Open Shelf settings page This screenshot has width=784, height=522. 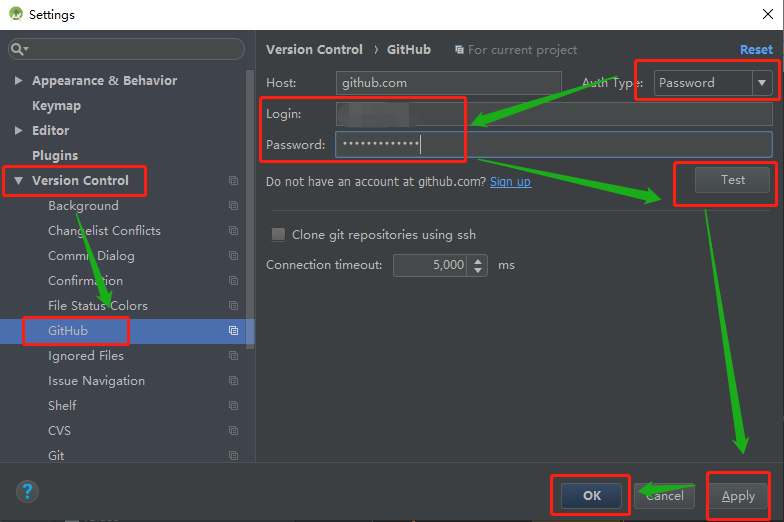(x=62, y=406)
